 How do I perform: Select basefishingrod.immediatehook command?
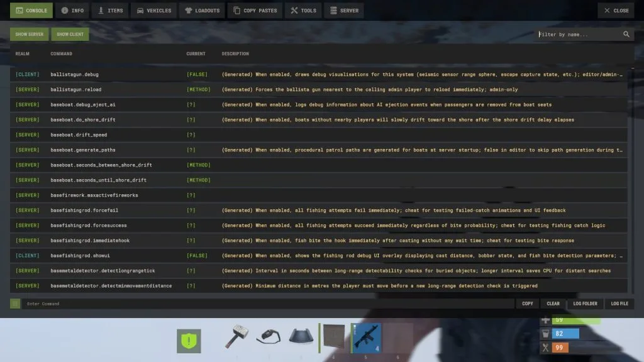319,241
